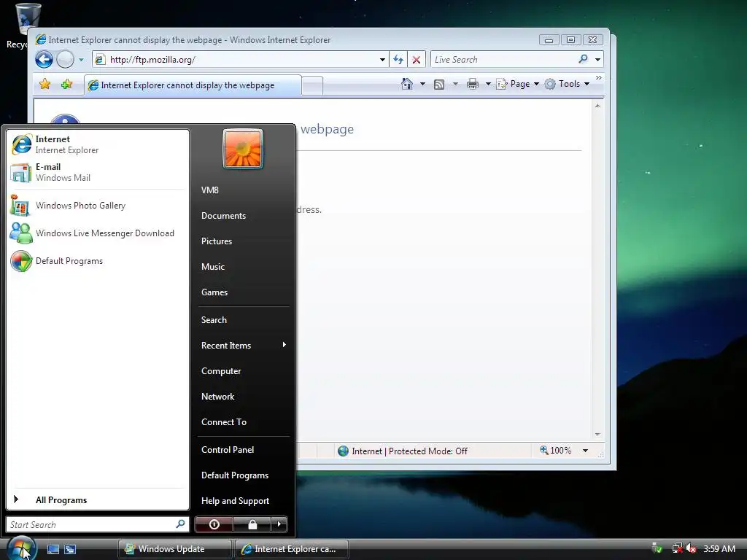Open Windows Live Messenger Download
This screenshot has height=560, width=747.
point(98,233)
